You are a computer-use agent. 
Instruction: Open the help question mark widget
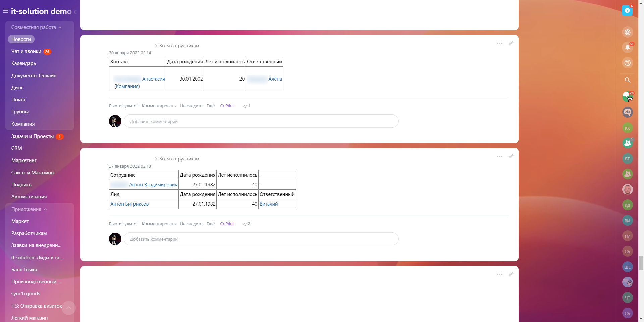click(x=627, y=10)
